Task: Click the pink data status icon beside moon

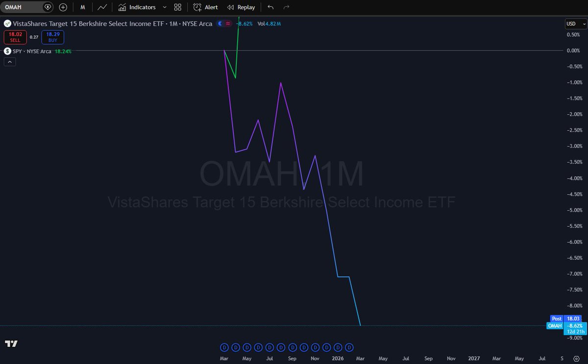Action: [x=228, y=24]
